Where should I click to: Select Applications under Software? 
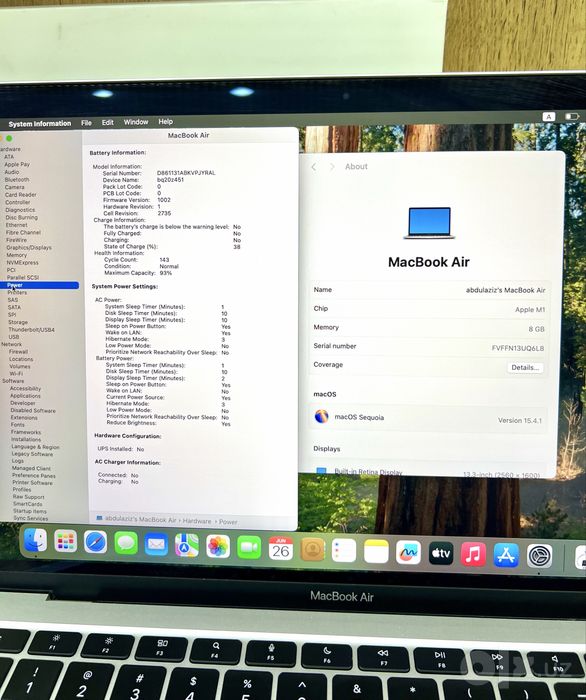tap(25, 396)
